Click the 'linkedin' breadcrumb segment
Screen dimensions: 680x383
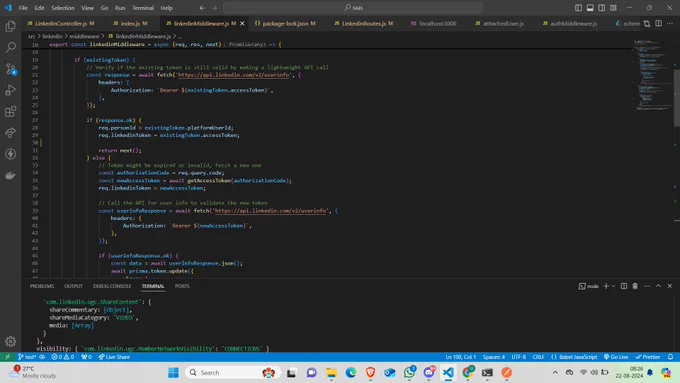(x=52, y=36)
